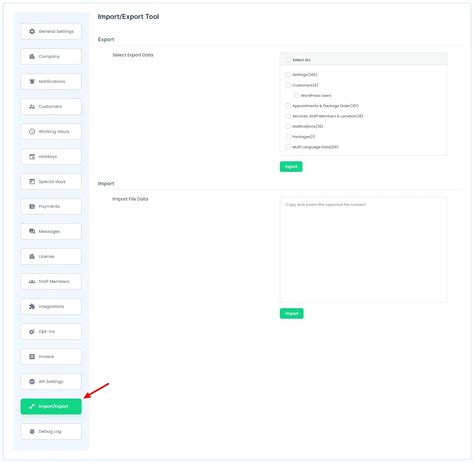Screen dimensions: 474x462
Task: Tick the Select All checkbox
Action: coord(288,60)
